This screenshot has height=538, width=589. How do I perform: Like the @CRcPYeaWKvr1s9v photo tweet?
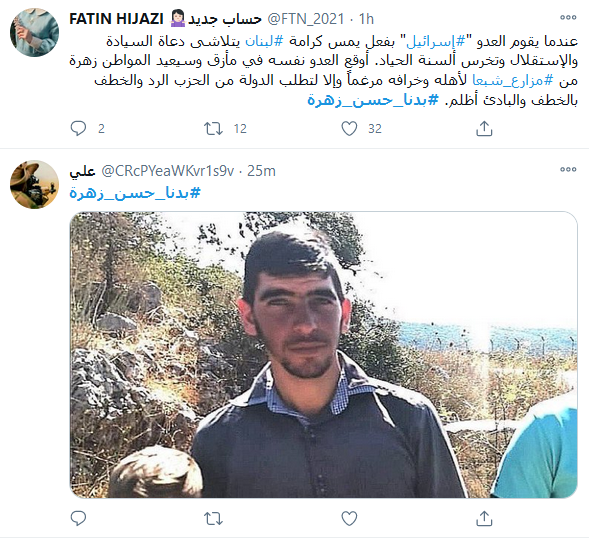coord(349,518)
